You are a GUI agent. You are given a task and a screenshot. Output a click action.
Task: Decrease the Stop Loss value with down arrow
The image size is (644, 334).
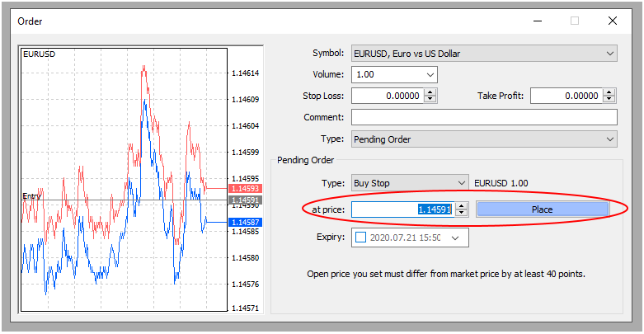(430, 100)
